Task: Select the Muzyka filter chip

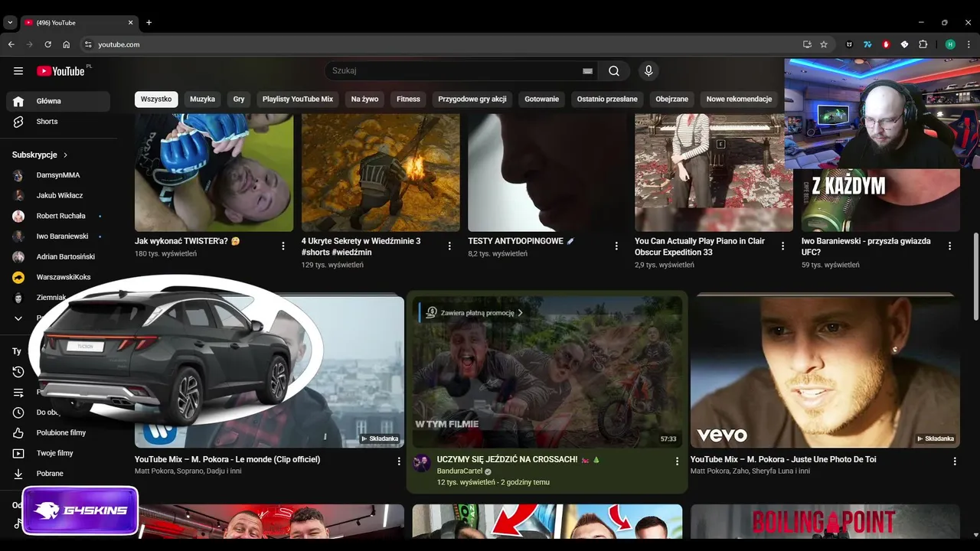Action: click(203, 99)
